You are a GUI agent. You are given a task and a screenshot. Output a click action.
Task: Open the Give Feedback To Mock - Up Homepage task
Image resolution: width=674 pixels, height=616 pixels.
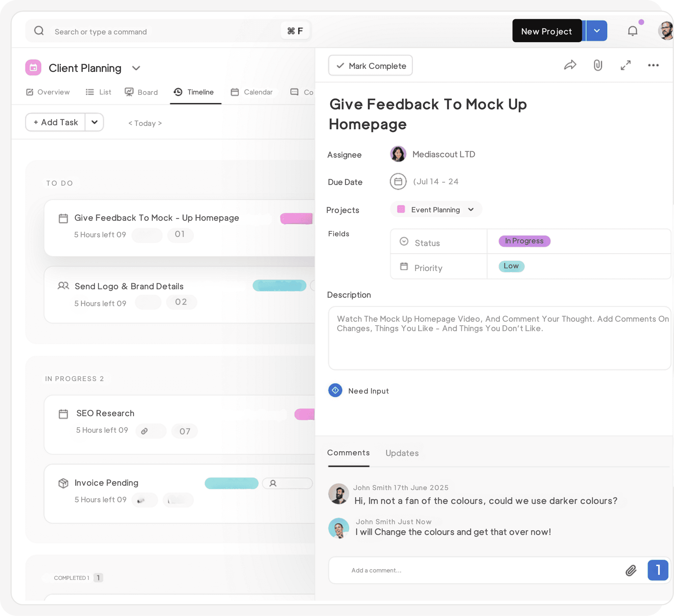[x=157, y=218]
